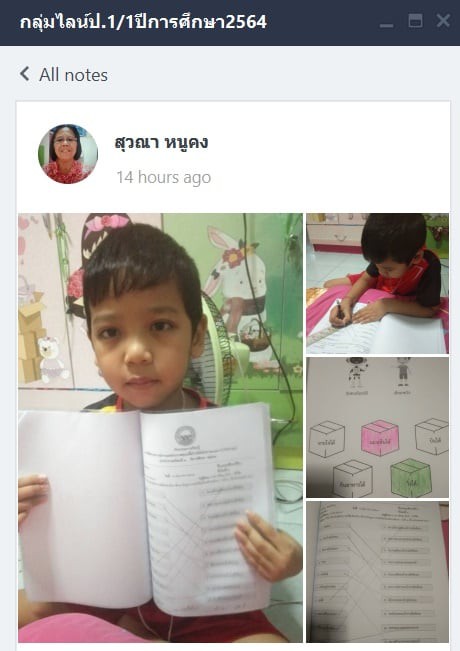Screen dimensions: 460x651
Task: Maximize the LINE note window
Action: pos(416,20)
